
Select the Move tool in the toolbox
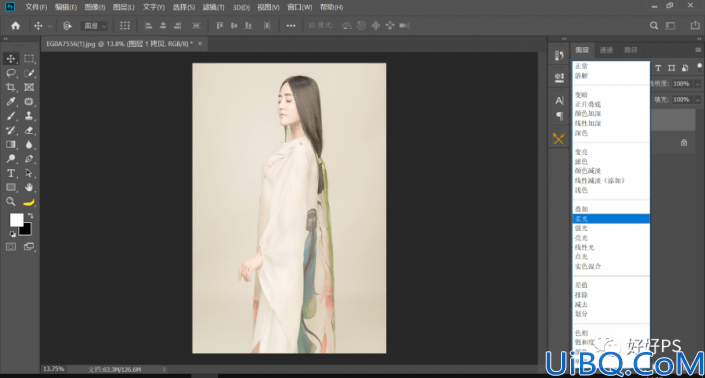(x=11, y=58)
